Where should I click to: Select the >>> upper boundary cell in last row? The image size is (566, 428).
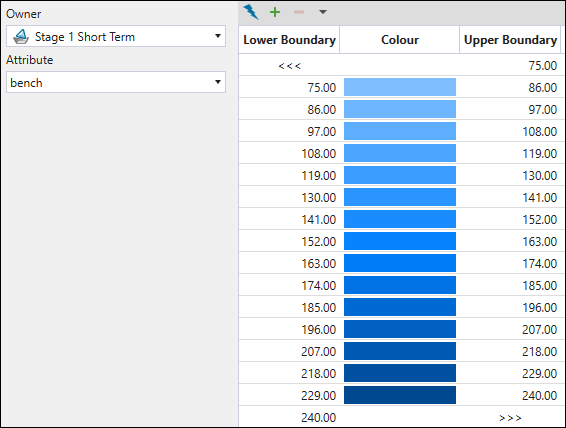pyautogui.click(x=510, y=418)
